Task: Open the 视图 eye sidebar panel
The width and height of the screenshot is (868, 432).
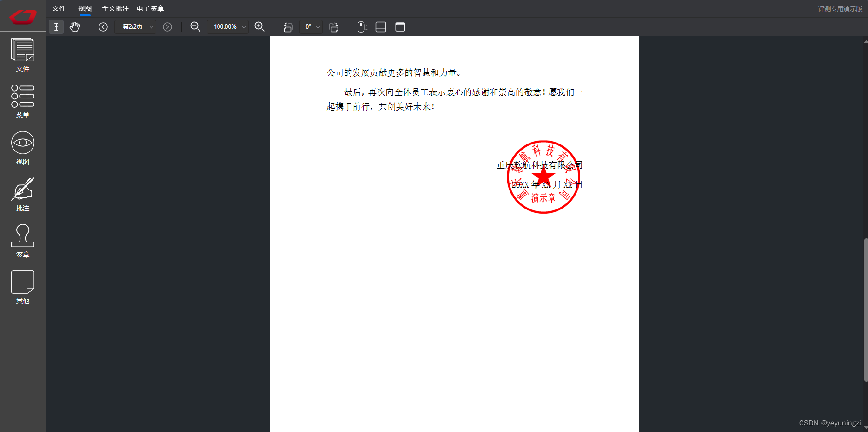Action: (23, 148)
